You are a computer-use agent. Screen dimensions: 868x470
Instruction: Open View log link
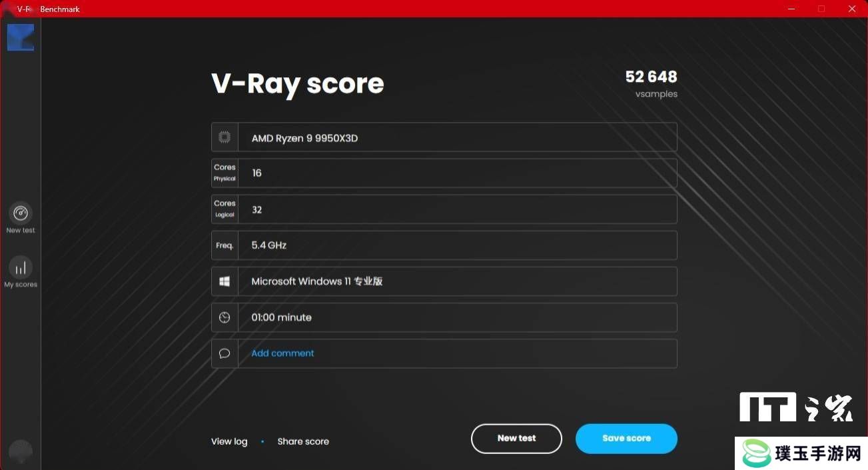[229, 441]
